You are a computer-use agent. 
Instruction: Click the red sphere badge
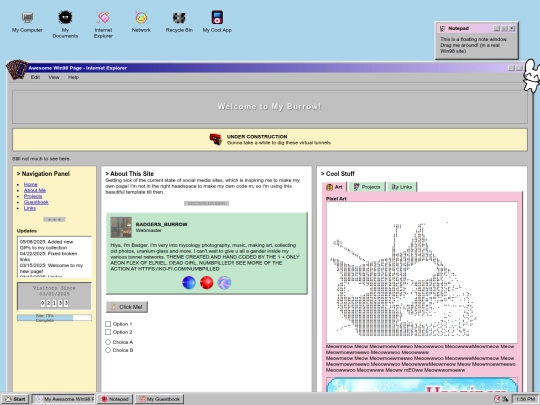click(207, 283)
